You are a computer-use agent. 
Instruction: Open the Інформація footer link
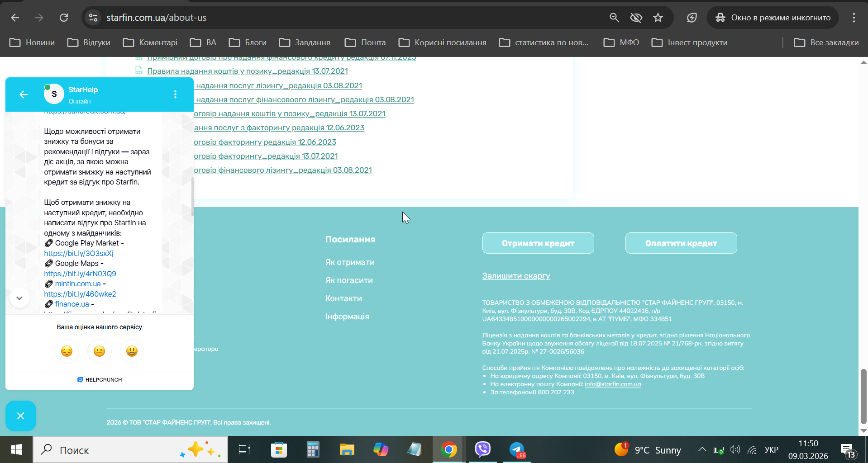point(347,317)
